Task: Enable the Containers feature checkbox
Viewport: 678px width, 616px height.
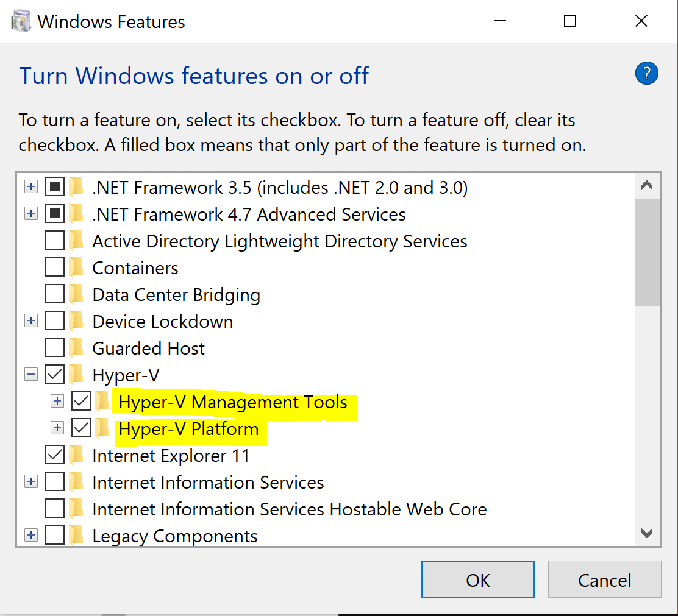Action: coord(54,267)
